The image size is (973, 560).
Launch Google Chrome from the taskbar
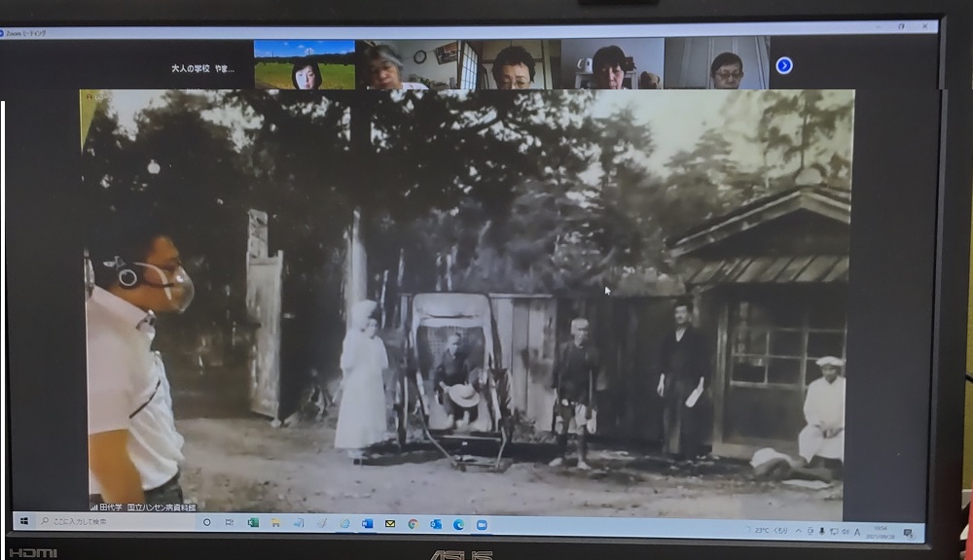(x=414, y=524)
